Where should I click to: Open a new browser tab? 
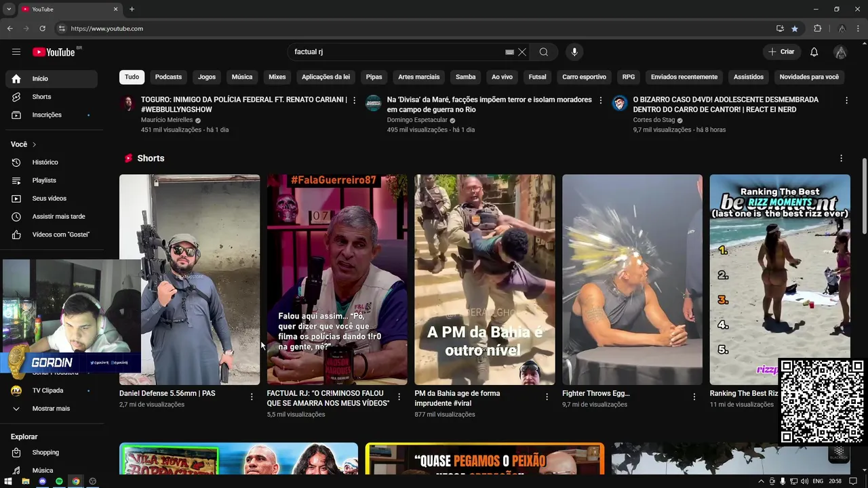[132, 9]
